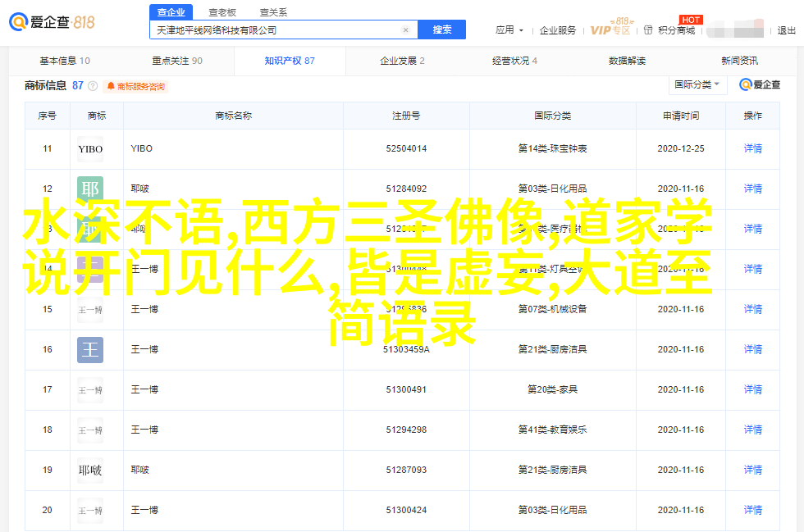The image size is (804, 532).
Task: Click the 爱企查 logo above the table
Action: coord(760,84)
